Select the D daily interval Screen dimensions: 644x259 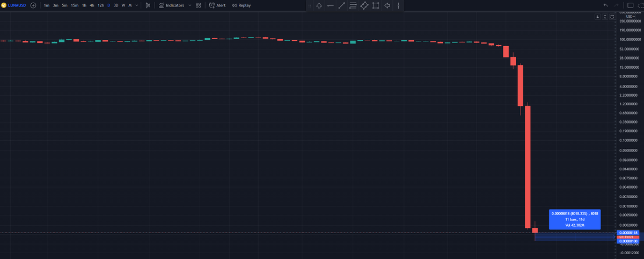click(x=109, y=5)
